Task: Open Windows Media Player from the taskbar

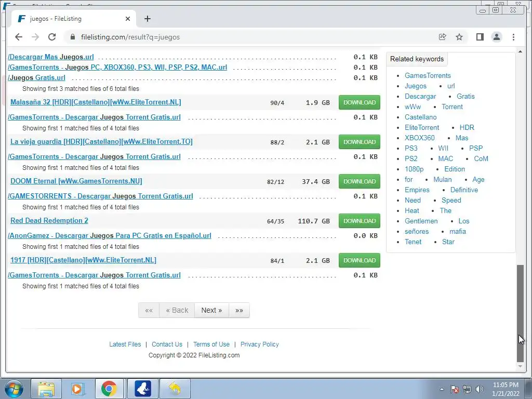Action: [78, 389]
